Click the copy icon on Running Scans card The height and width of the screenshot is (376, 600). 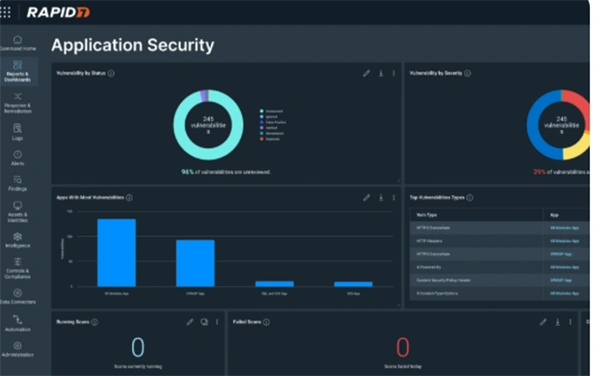(204, 322)
